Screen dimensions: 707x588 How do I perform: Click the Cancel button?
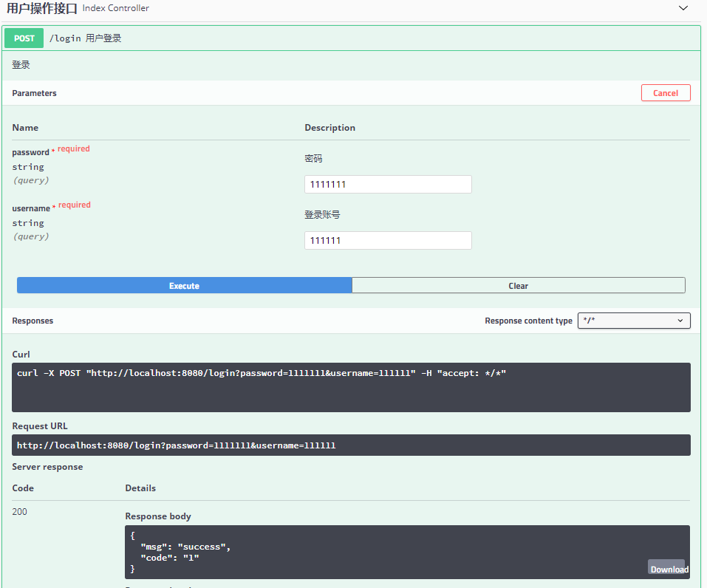coord(666,93)
